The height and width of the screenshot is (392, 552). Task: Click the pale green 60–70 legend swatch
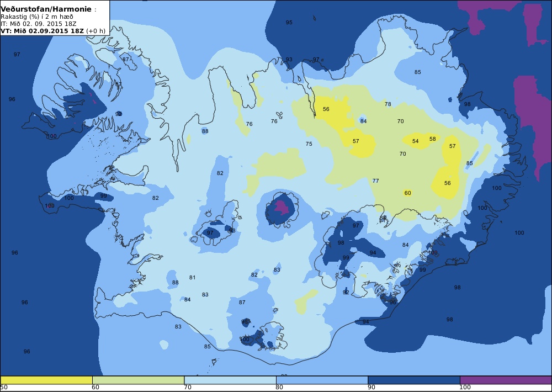click(138, 380)
